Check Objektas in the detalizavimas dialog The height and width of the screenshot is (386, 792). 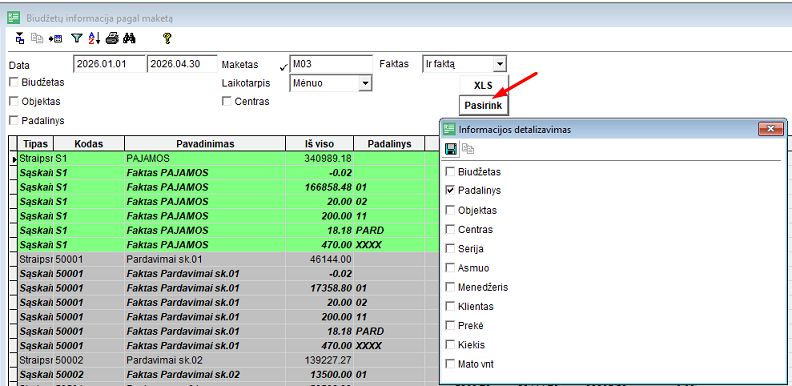tap(450, 210)
